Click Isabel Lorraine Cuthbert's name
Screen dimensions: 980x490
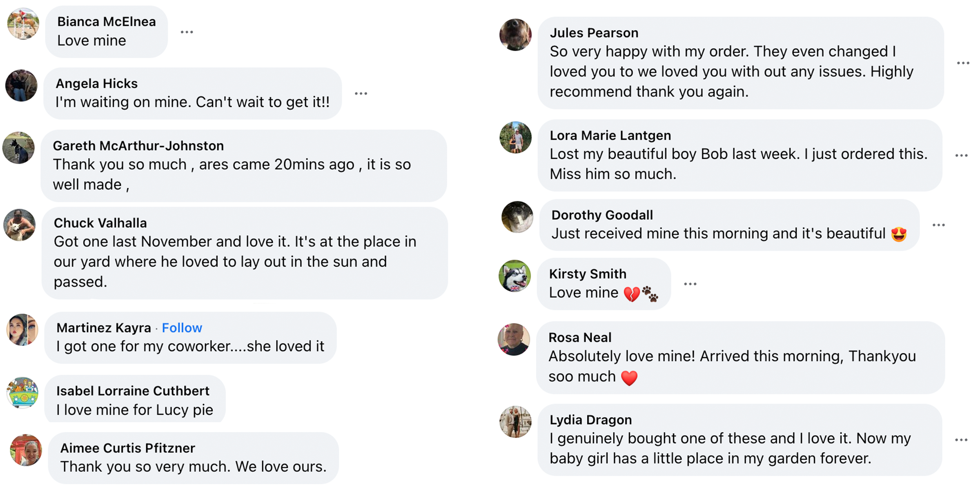click(133, 391)
